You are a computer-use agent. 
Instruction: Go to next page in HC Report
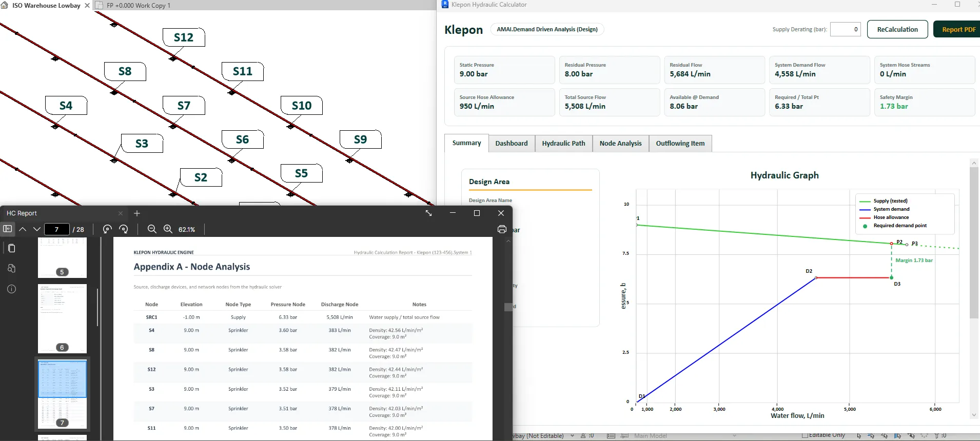coord(36,229)
